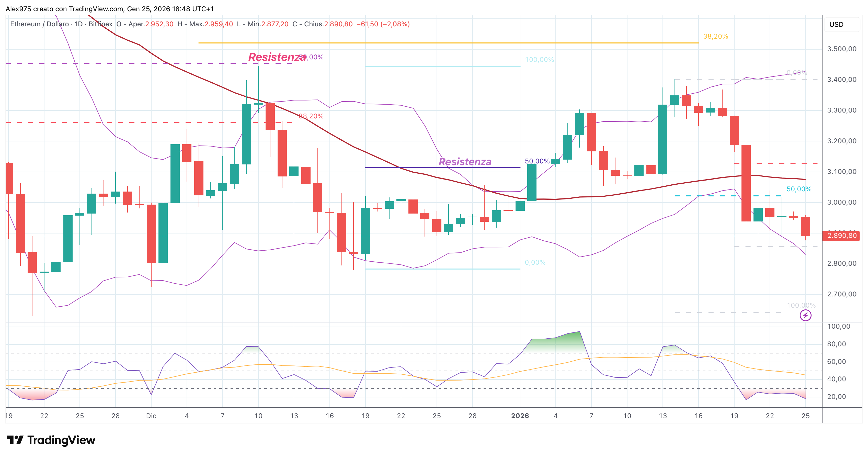Click the red 38,20% label near 3.280

(x=311, y=116)
